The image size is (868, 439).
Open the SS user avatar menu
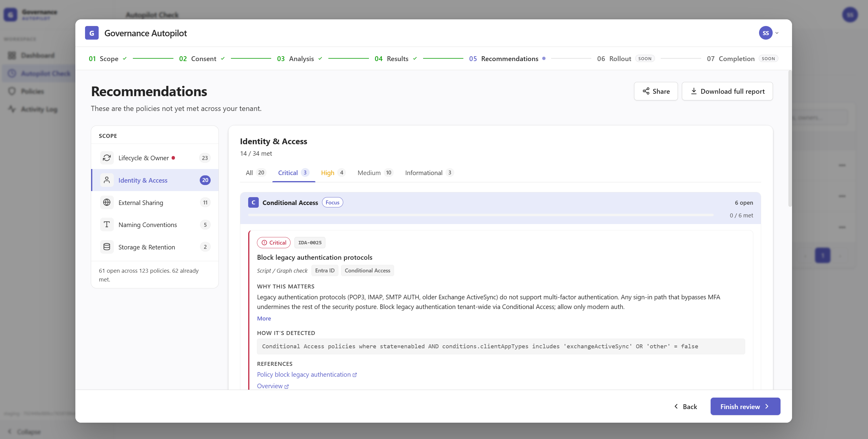[766, 33]
